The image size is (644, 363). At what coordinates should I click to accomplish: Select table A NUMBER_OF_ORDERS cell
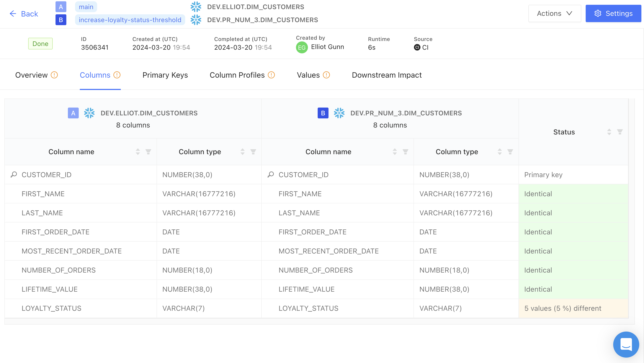coord(80,270)
